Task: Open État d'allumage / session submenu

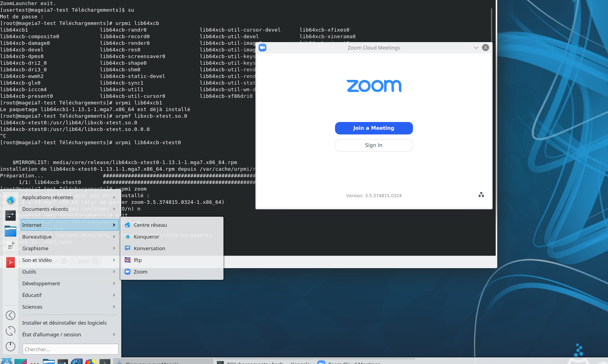Action: click(x=70, y=334)
